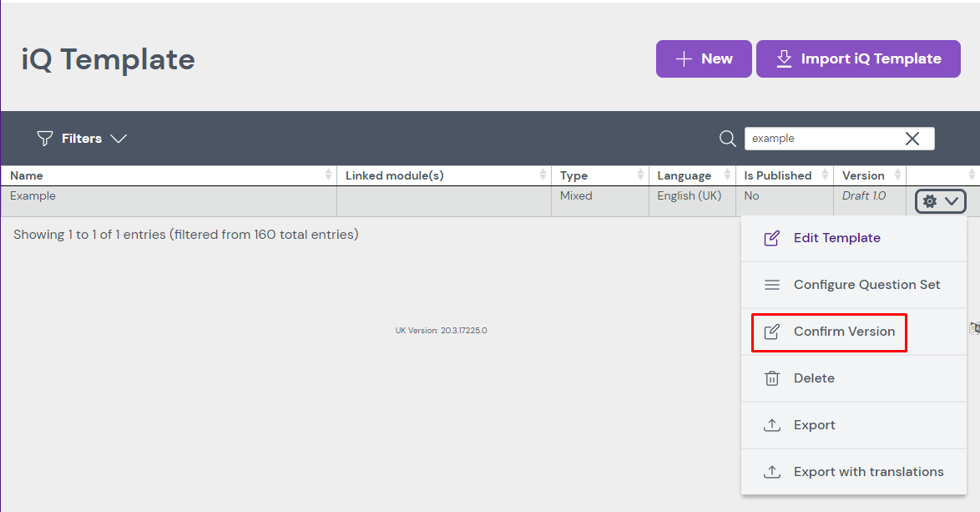Click the Confirm Version pencil icon
980x512 pixels.
tap(771, 331)
